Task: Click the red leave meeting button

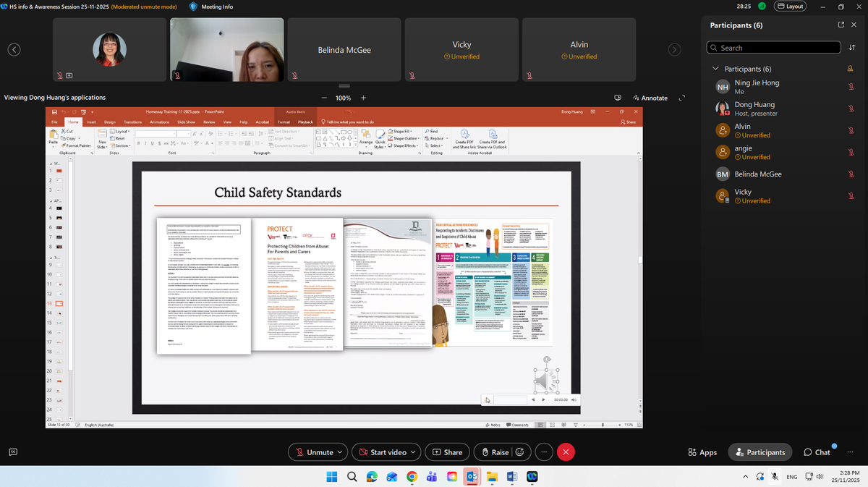Action: (566, 452)
